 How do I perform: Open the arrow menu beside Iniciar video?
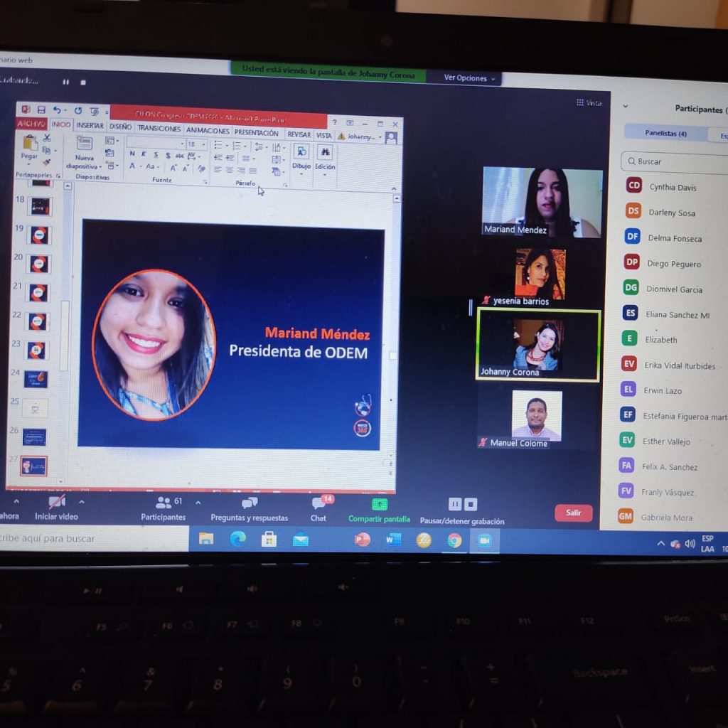click(x=82, y=502)
